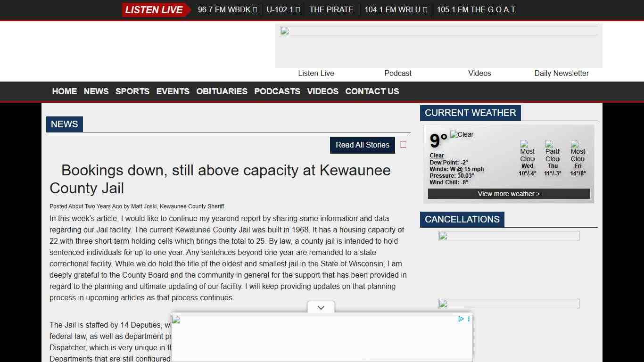The image size is (644, 362).
Task: Open the three-dot ad options menu
Action: pos(469,319)
